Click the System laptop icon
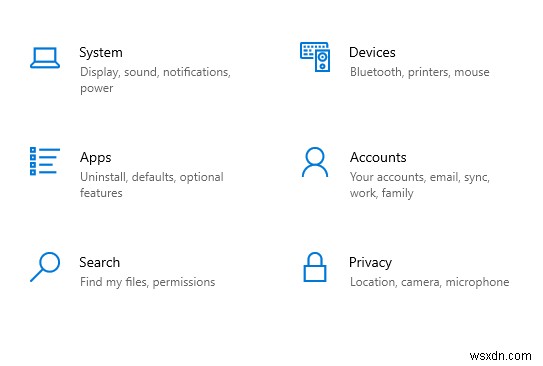Screen dimensions: 543x366 coord(45,58)
